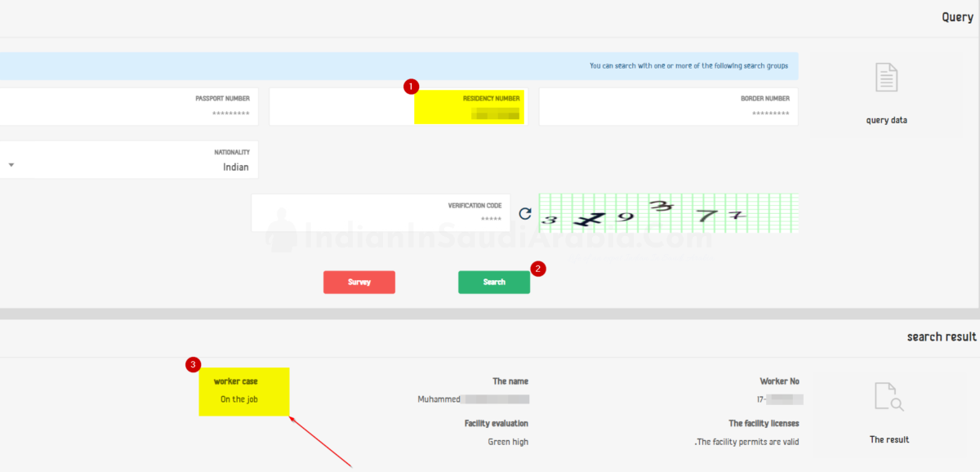Screen dimensions: 980x472
Task: Focus the Passport Number input field
Action: point(131,107)
